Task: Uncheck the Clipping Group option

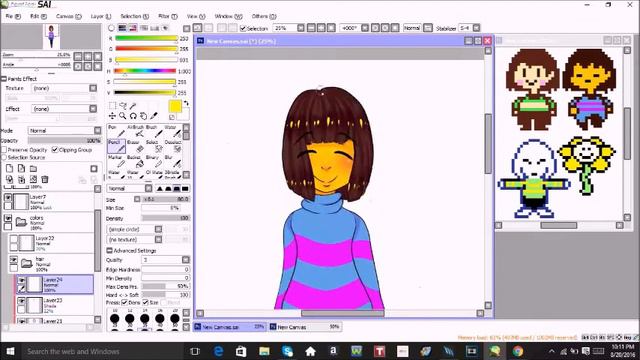Action: (x=55, y=150)
